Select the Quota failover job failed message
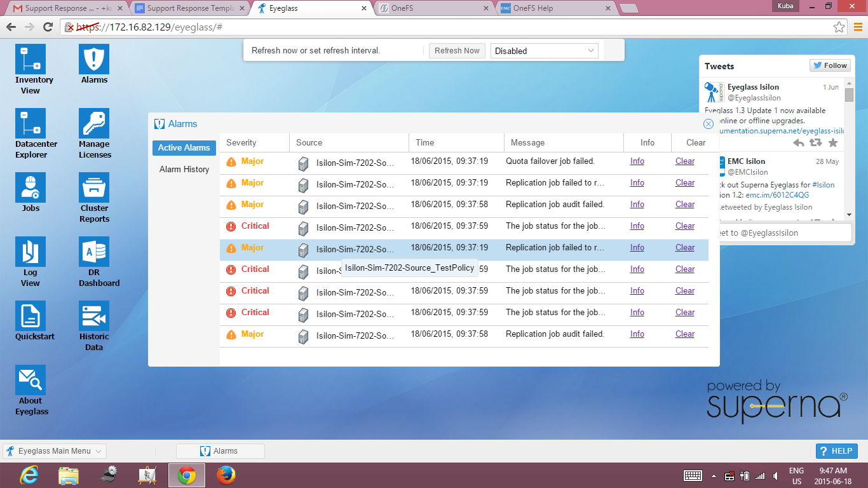The width and height of the screenshot is (868, 488). [550, 161]
